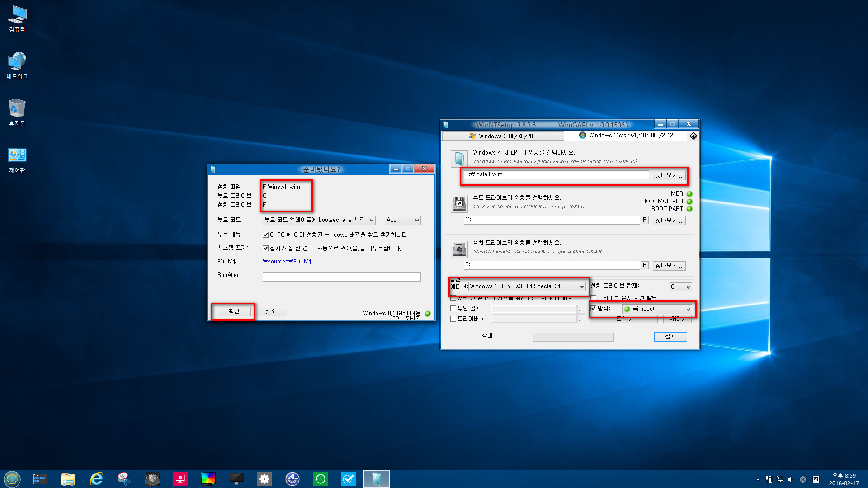
Task: Open the 컴퓨터 desktop icon
Action: point(17,19)
